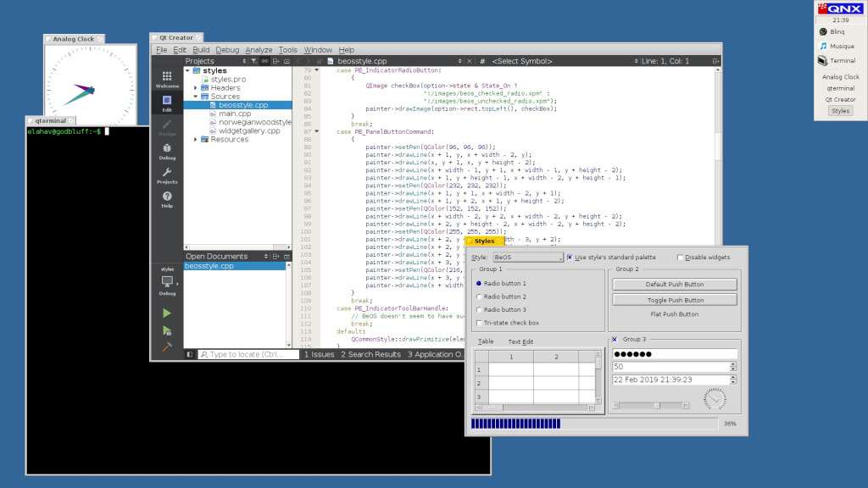This screenshot has width=868, height=488.
Task: Expand the Headers folder
Action: coord(196,88)
